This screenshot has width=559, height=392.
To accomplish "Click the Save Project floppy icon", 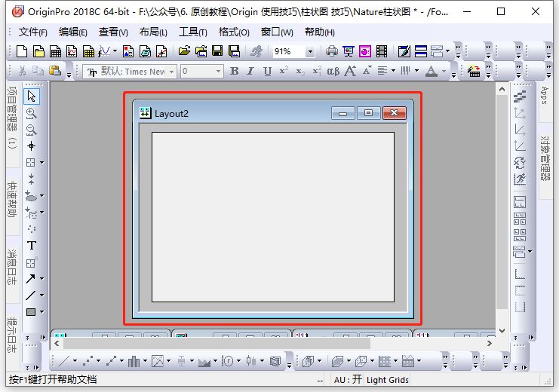I will pyautogui.click(x=217, y=52).
